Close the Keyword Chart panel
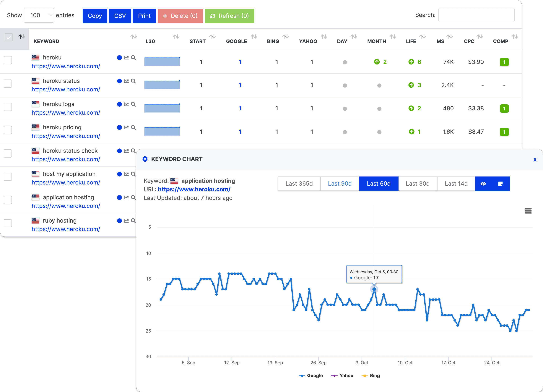 pyautogui.click(x=535, y=159)
